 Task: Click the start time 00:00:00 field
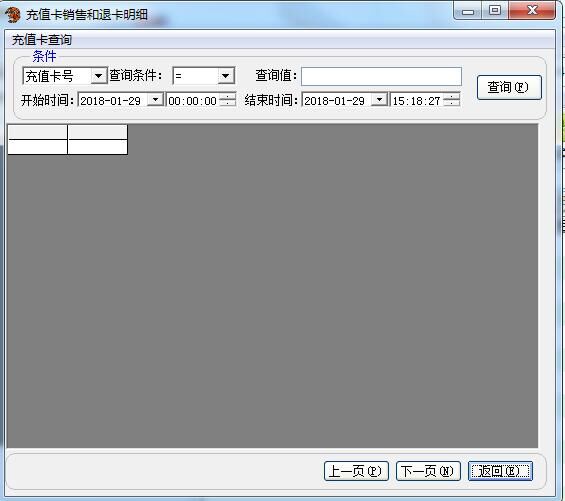tap(193, 101)
